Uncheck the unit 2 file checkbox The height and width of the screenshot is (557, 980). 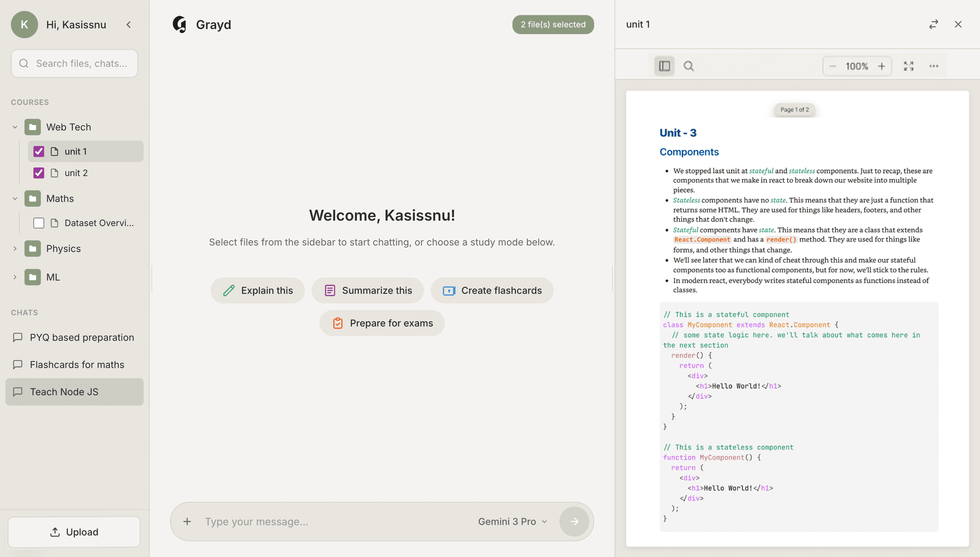(x=39, y=173)
